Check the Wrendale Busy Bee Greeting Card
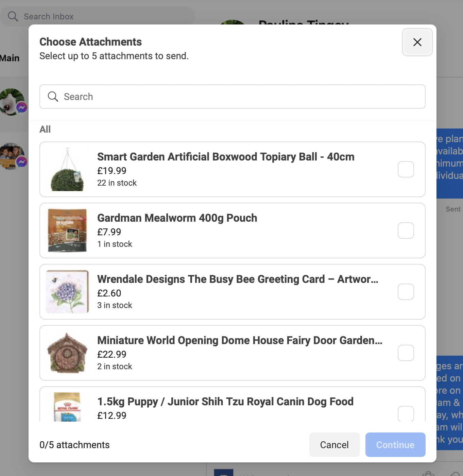This screenshot has width=463, height=476. point(406,292)
